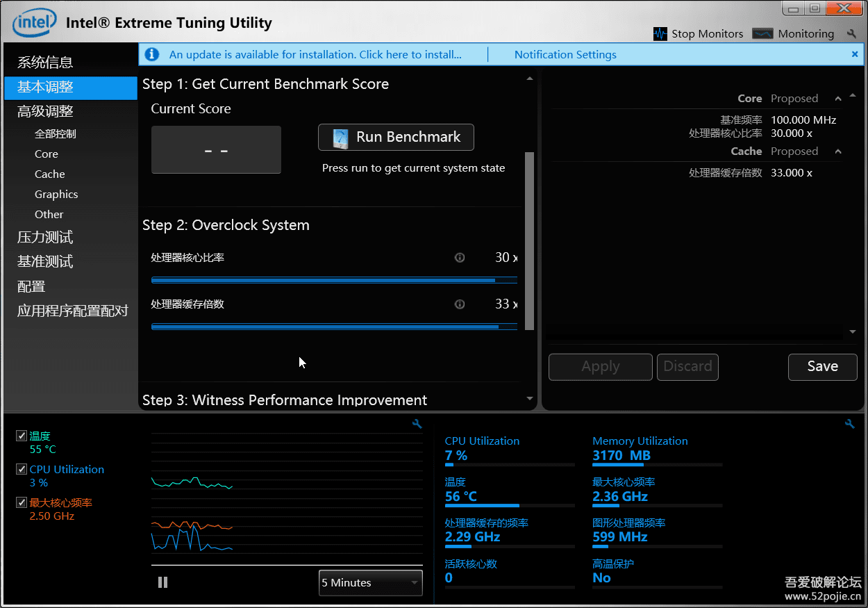Click the Current Score display box

pos(216,149)
